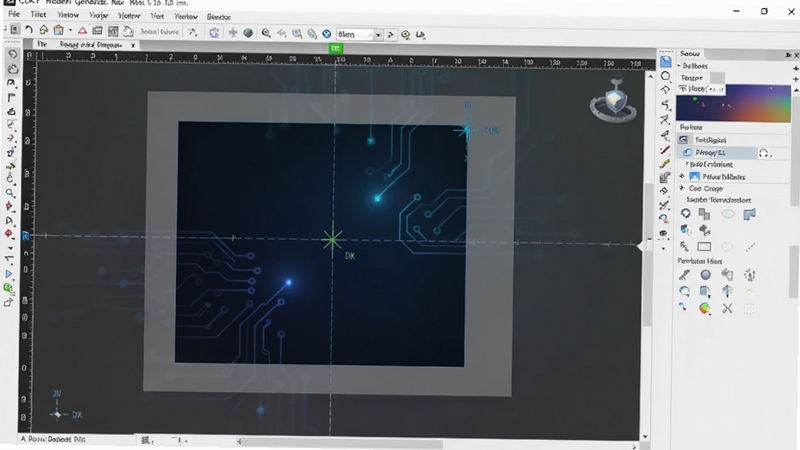Click the vertical scrollbar up arrow of the canvas
This screenshot has height=450, width=800.
click(649, 77)
